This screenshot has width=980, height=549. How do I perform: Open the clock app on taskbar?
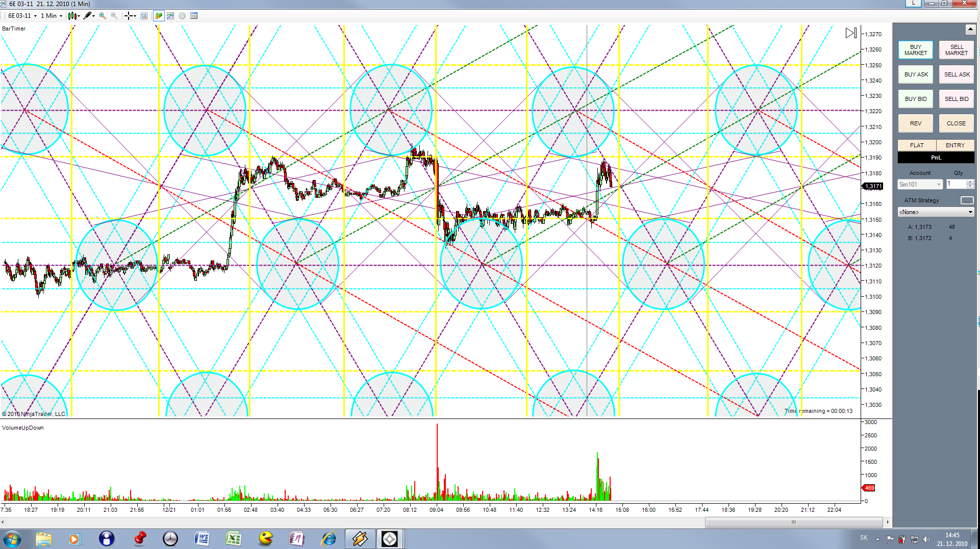(170, 539)
